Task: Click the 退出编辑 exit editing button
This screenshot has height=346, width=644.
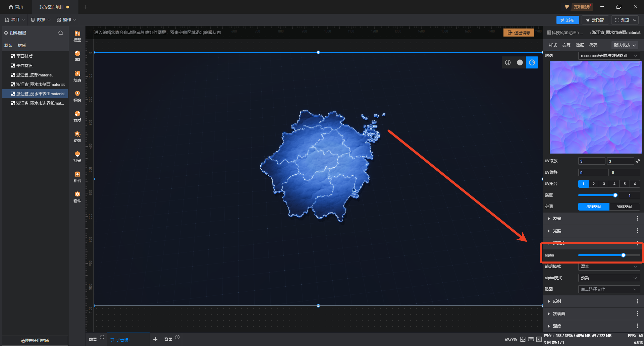Action: (519, 33)
